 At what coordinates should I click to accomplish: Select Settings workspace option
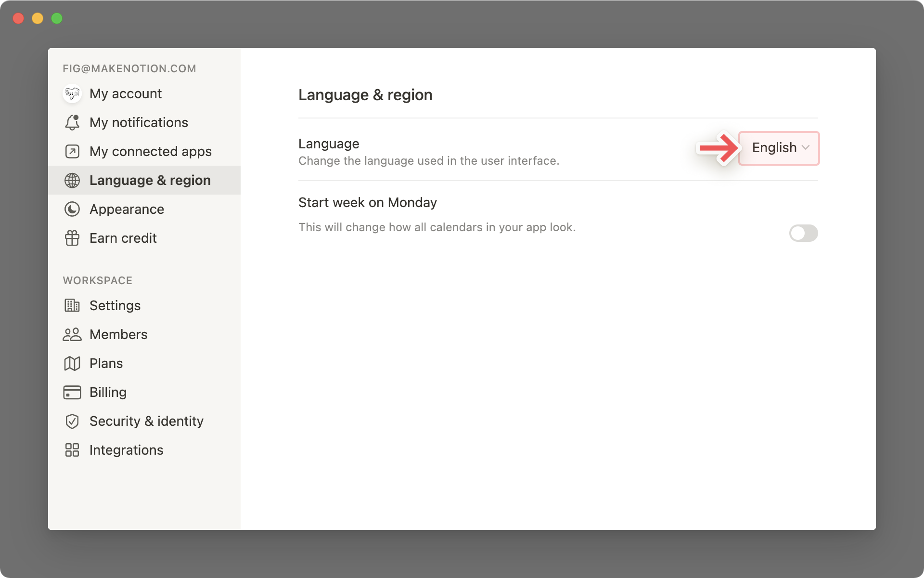pyautogui.click(x=115, y=305)
